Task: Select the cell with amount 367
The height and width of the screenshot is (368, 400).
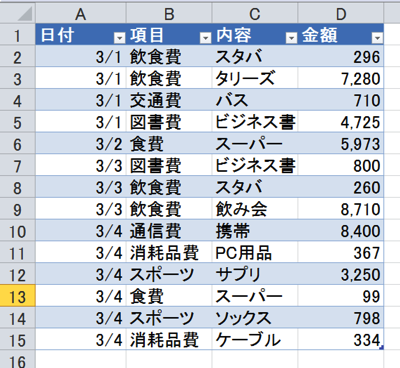Action: [341, 253]
